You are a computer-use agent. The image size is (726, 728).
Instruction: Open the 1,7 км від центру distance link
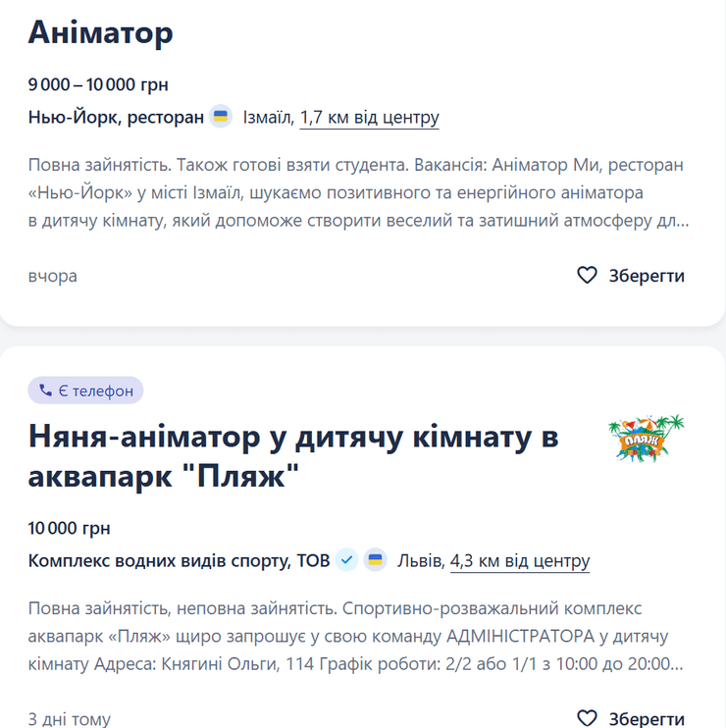[x=369, y=117]
